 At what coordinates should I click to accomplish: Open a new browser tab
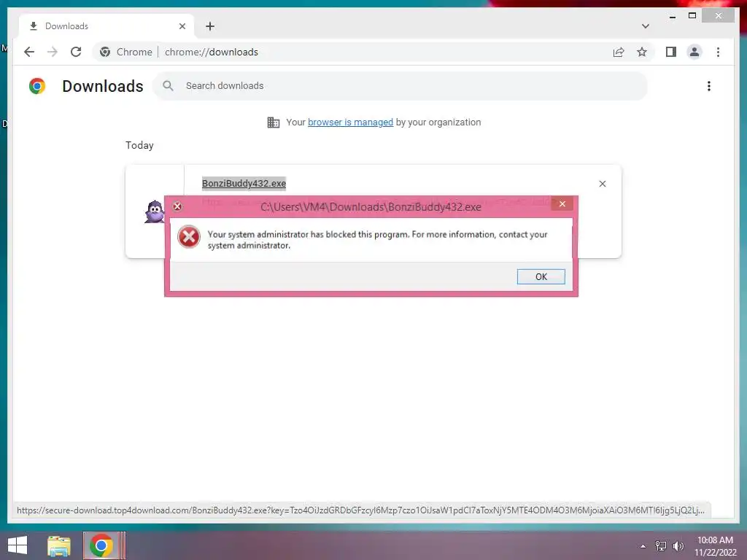coord(210,26)
